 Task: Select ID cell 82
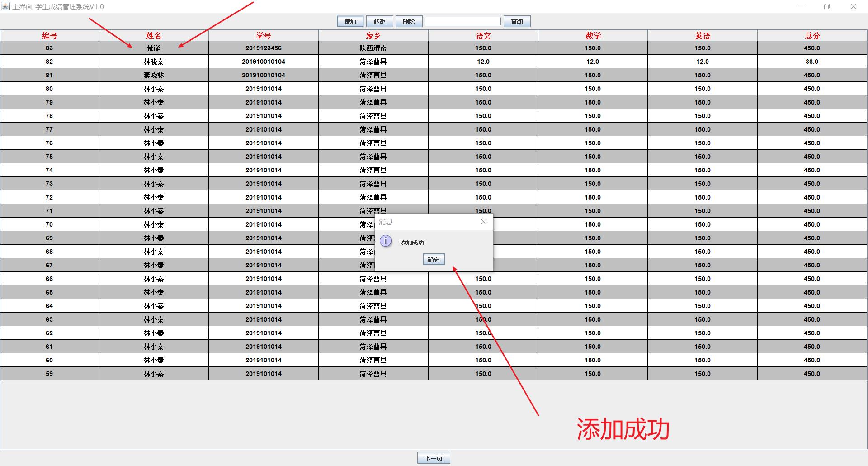[x=49, y=62]
